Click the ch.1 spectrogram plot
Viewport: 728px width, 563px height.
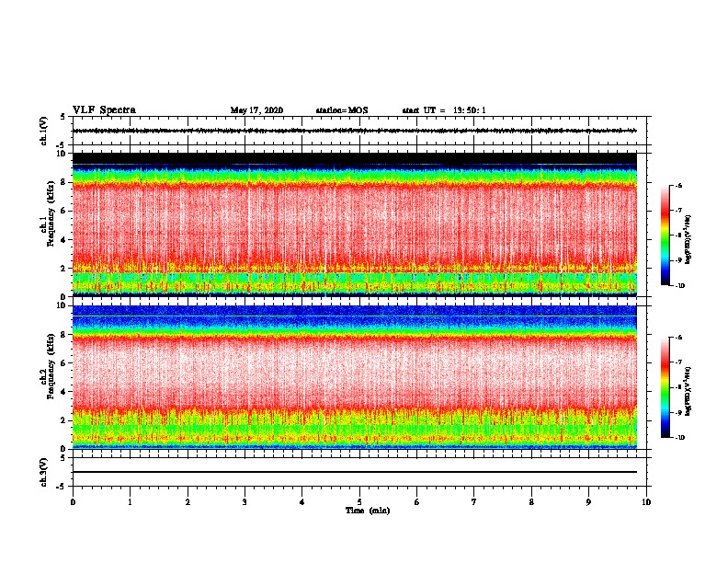355,224
